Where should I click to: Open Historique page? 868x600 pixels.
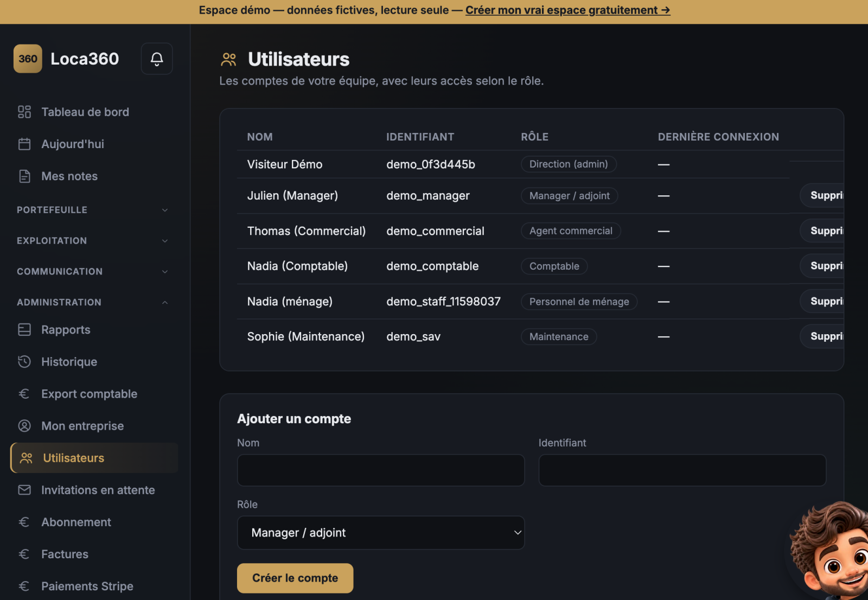pos(94,361)
